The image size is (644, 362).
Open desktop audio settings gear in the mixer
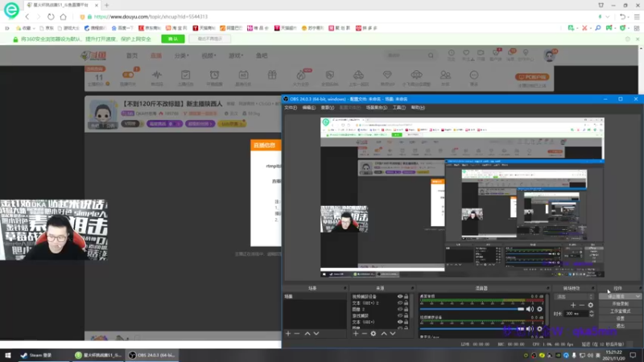(539, 309)
